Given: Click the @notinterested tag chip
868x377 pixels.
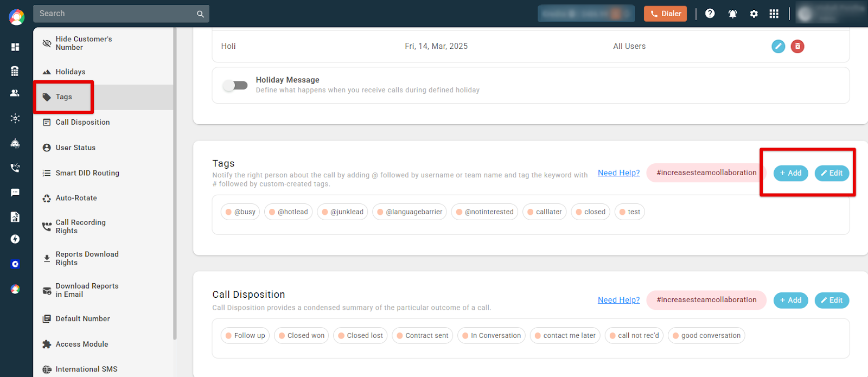Looking at the screenshot, I should tap(485, 212).
